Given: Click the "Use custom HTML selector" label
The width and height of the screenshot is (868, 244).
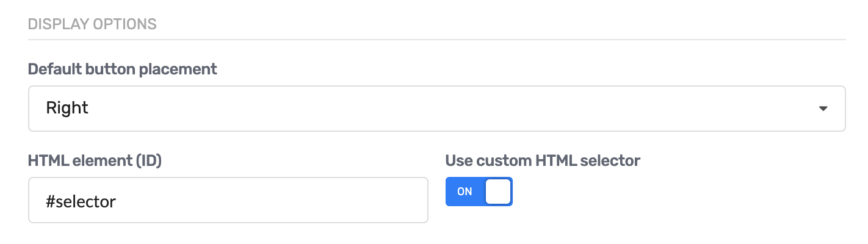Looking at the screenshot, I should point(543,160).
